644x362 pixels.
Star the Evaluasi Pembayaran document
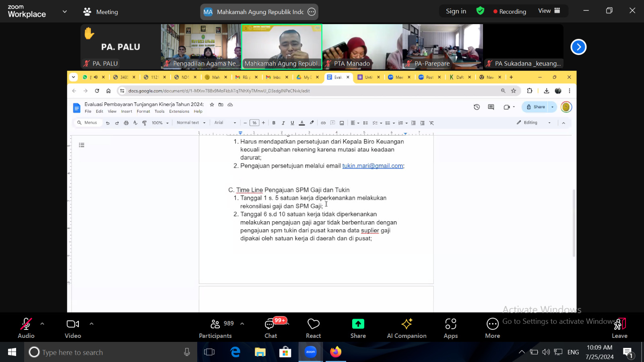[x=212, y=105]
